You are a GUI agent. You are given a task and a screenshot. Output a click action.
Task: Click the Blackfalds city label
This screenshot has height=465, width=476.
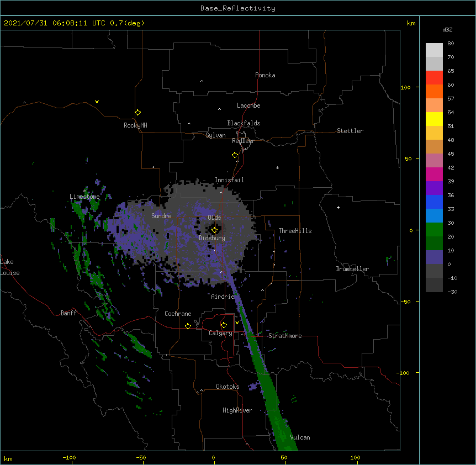(244, 123)
